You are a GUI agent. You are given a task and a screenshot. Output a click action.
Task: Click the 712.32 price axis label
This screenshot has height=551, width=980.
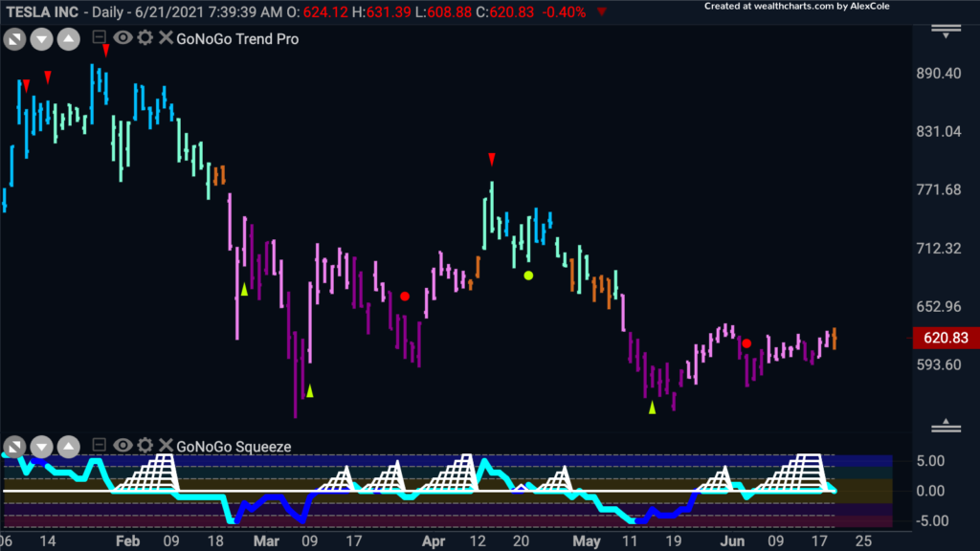(939, 248)
